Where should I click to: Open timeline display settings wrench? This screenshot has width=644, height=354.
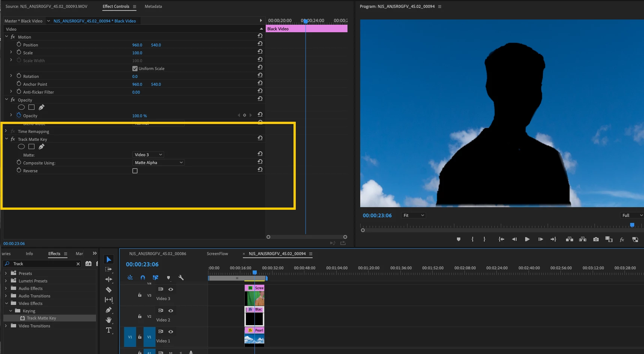pos(181,278)
